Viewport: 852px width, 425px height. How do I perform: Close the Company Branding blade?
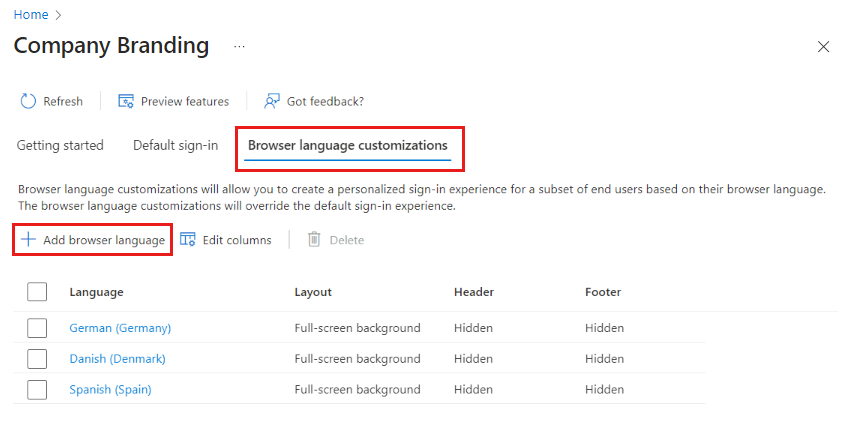823,47
